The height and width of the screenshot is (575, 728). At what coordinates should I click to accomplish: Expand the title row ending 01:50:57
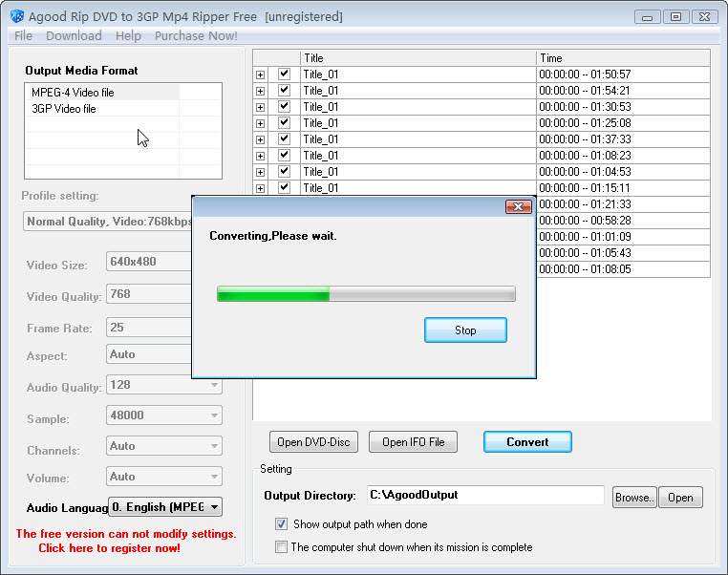point(261,75)
